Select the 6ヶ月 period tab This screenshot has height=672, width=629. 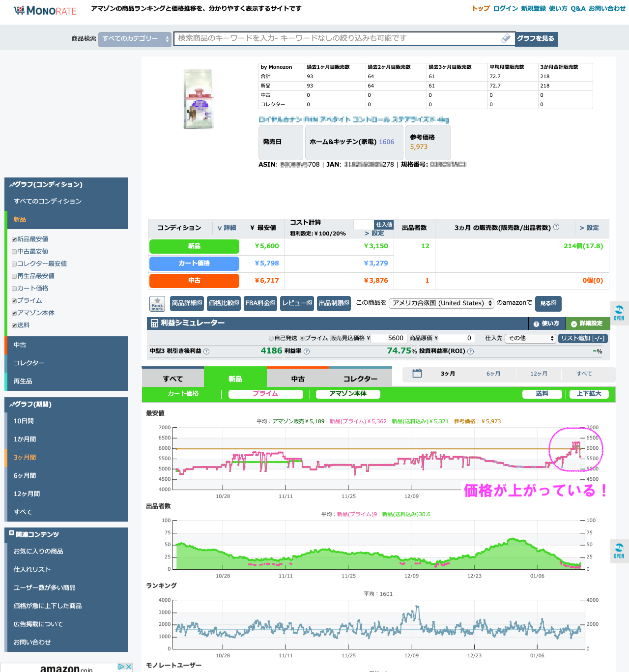point(493,374)
